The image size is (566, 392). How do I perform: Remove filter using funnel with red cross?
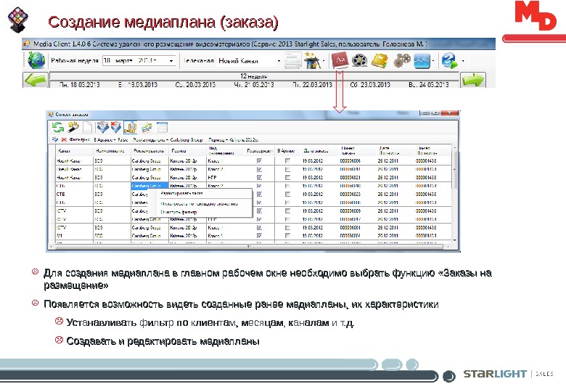[x=116, y=127]
